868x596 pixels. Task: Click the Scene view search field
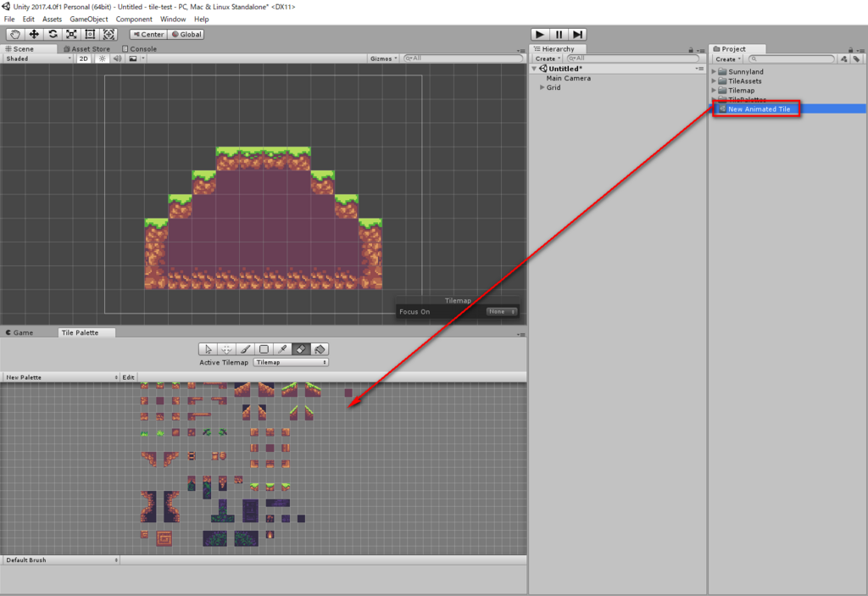pyautogui.click(x=464, y=58)
